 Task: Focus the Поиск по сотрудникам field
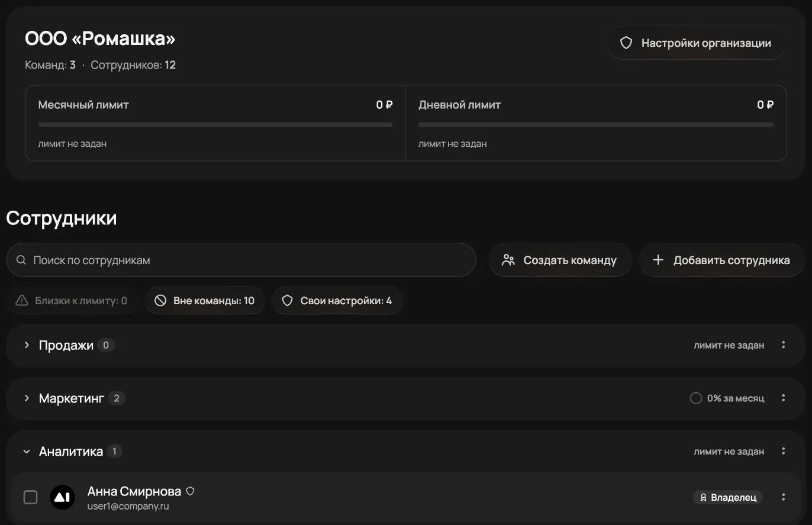point(241,260)
